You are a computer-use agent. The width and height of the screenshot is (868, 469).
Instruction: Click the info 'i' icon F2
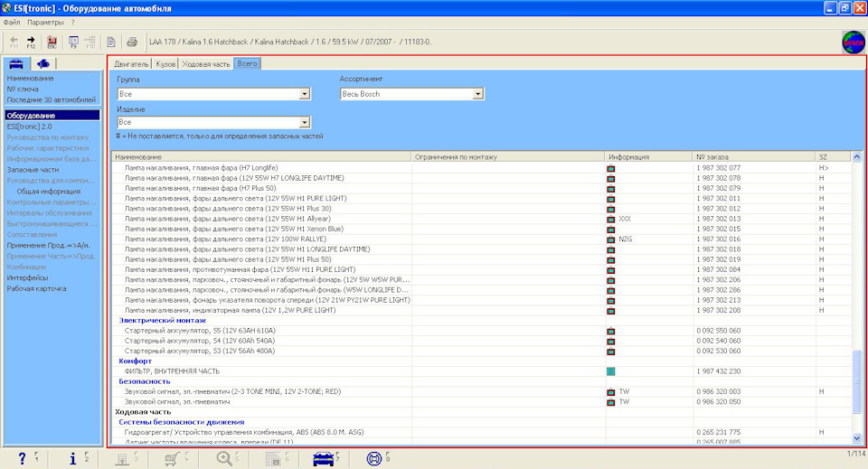72,458
